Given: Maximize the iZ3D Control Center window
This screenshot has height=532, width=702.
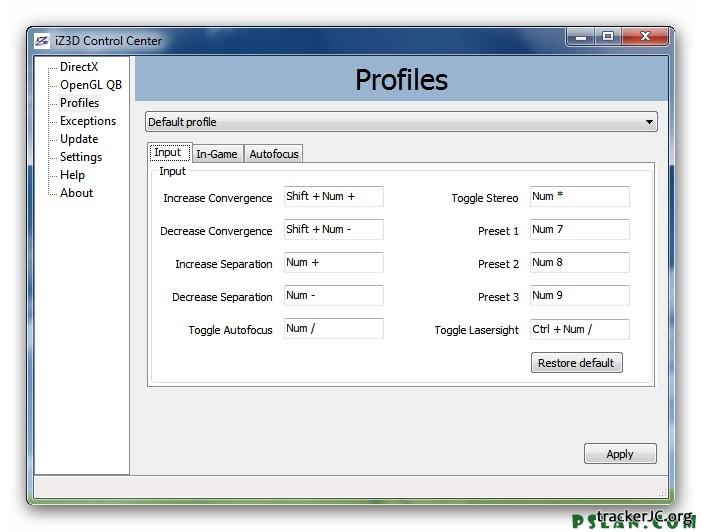Looking at the screenshot, I should (x=608, y=37).
